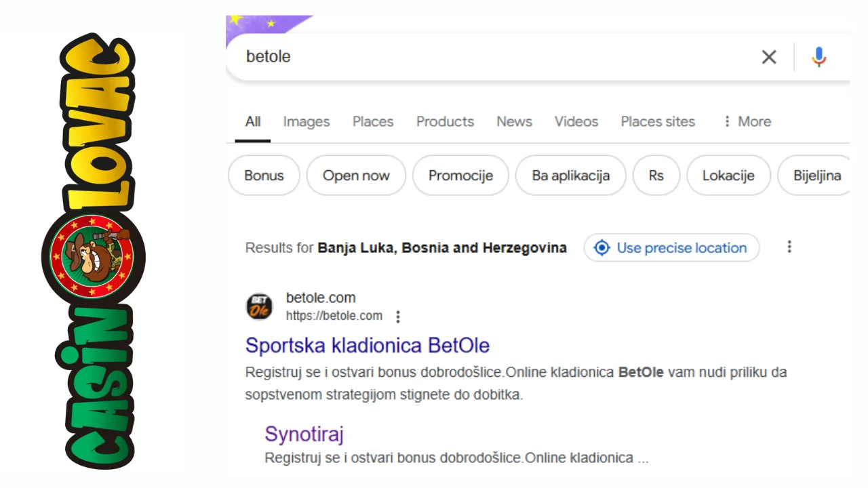Select the Ba aplikacija filter chip

coord(570,176)
